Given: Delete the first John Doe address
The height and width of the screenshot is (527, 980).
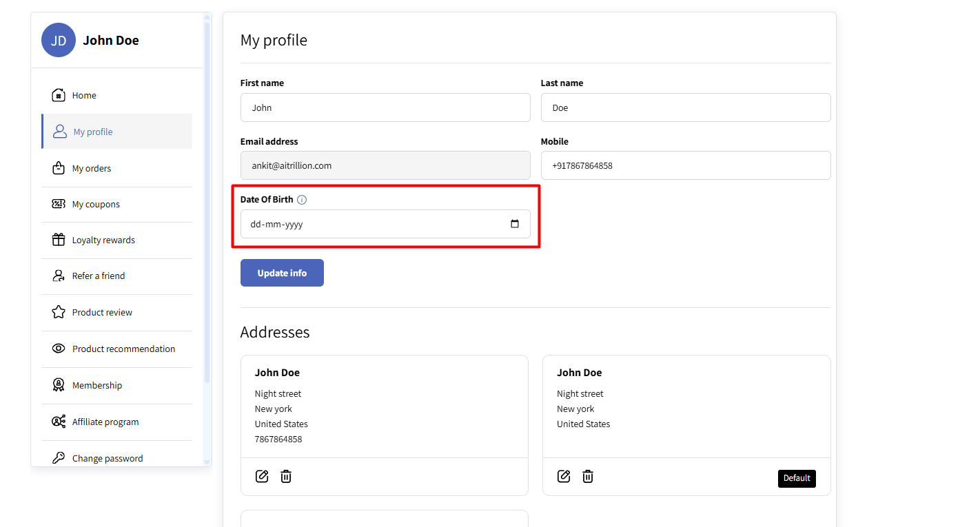Looking at the screenshot, I should pos(286,476).
